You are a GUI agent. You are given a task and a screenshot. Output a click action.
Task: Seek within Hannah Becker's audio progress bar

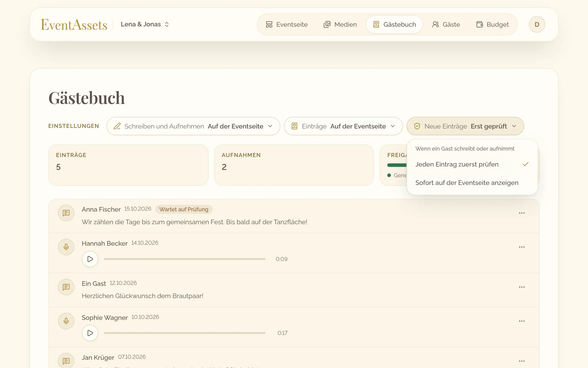pyautogui.click(x=185, y=259)
